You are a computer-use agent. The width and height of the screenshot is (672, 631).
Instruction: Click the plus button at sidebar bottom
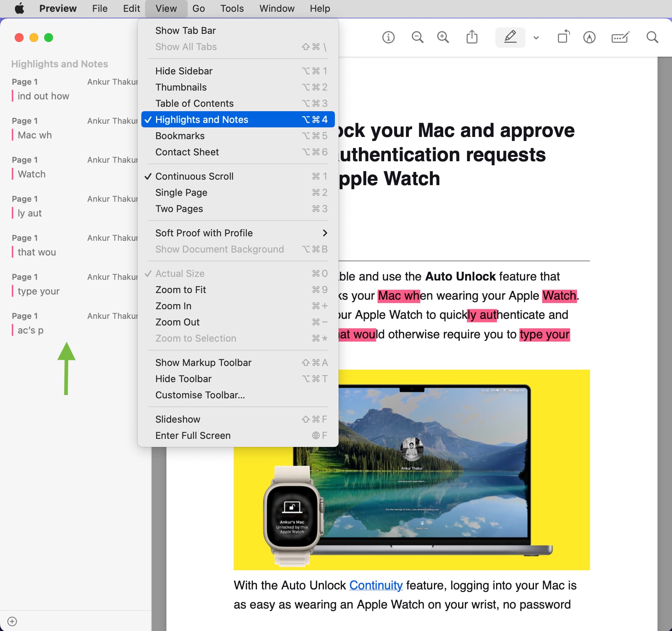(x=12, y=621)
